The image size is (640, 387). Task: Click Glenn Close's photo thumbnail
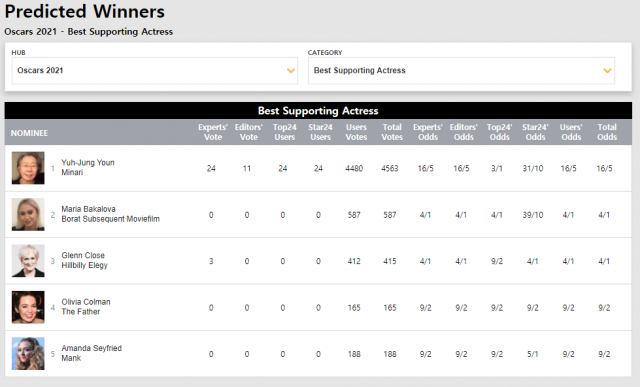click(28, 260)
